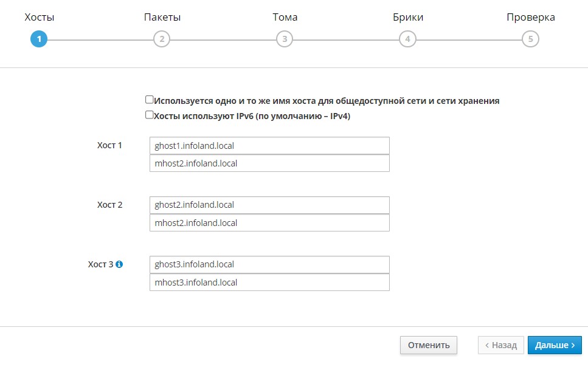Click the Хосты step title

tap(40, 17)
